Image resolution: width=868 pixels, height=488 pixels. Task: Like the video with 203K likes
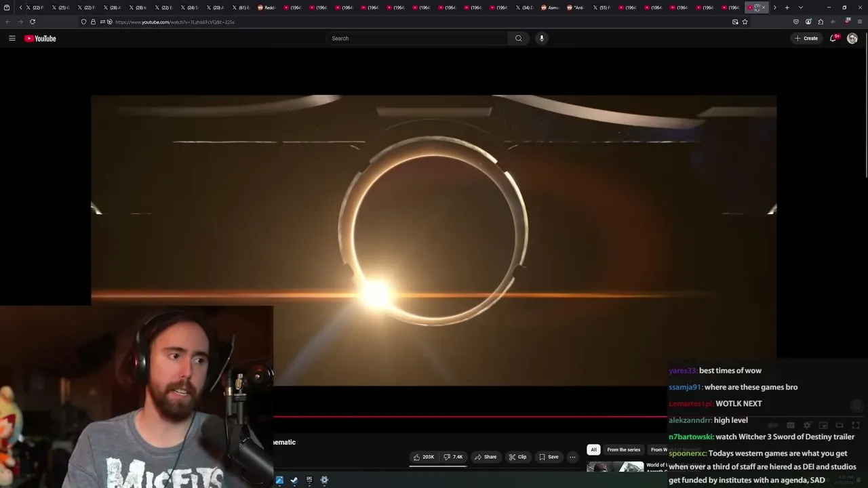[x=424, y=457]
